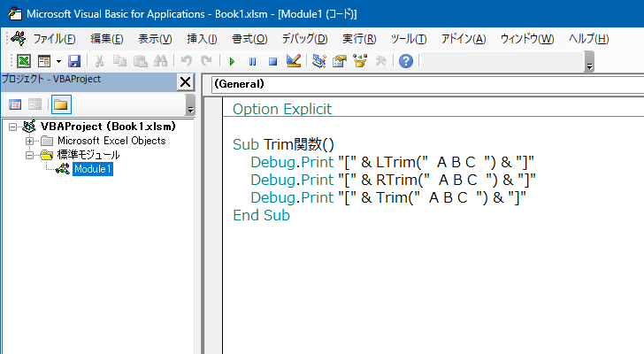The image size is (644, 354).
Task: Toggle Folders view in the project pane
Action: [x=61, y=104]
